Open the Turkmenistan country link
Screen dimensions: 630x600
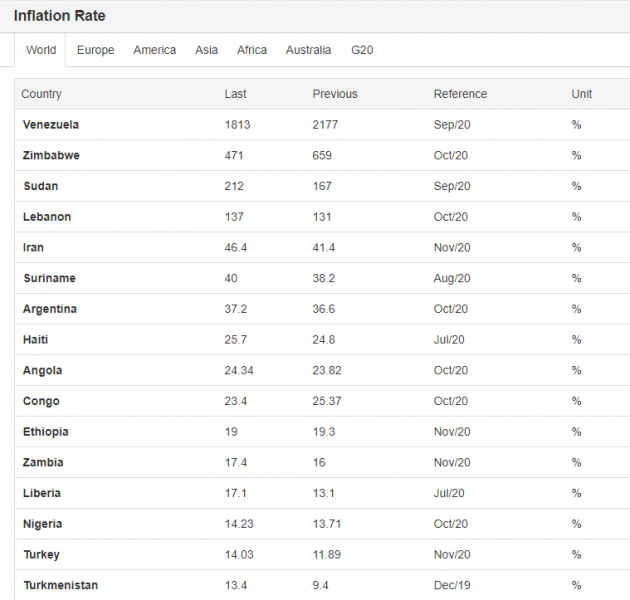point(60,585)
